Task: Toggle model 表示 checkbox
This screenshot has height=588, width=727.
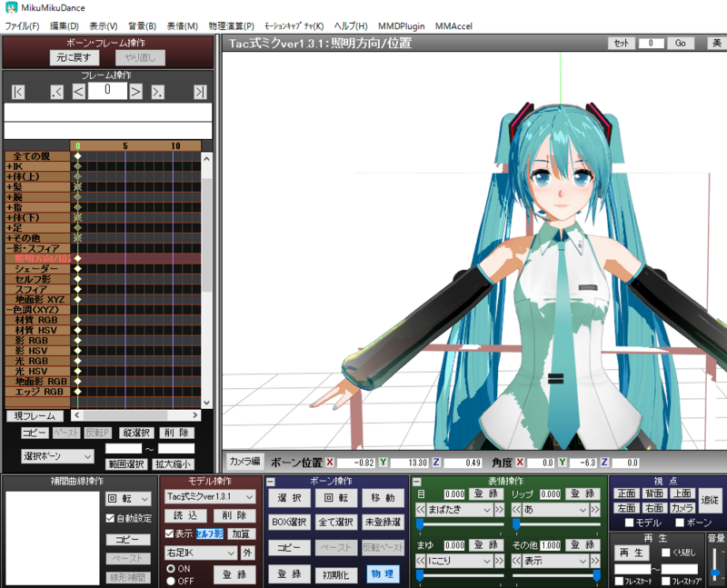Action: coord(169,533)
